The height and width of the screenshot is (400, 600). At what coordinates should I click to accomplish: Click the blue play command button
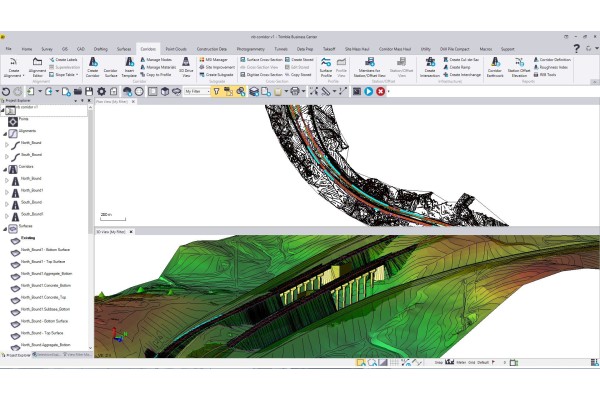click(x=368, y=91)
